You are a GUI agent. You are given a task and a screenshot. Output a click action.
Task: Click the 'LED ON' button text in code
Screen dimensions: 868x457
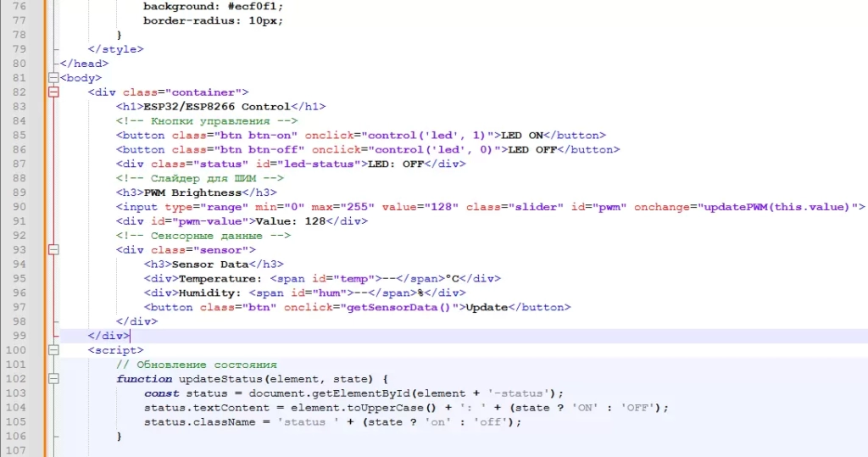point(522,135)
